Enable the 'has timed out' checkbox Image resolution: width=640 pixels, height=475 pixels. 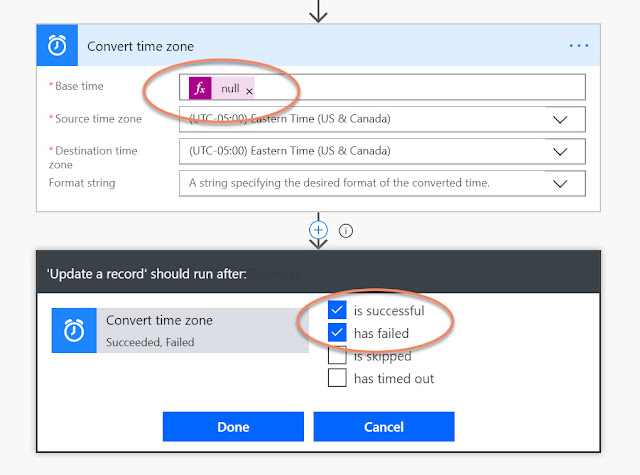click(x=337, y=378)
